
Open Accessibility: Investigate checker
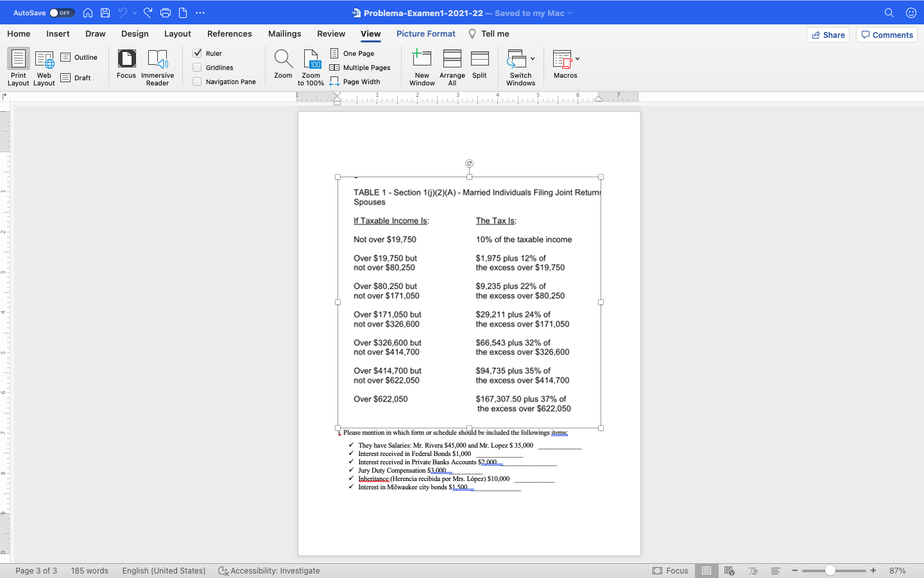coord(269,570)
